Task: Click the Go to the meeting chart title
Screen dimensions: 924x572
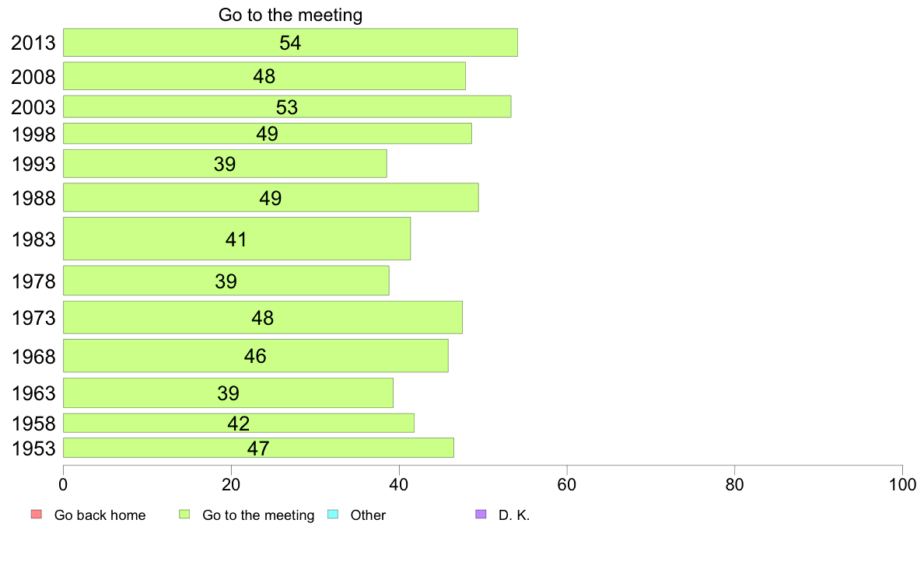Action: pyautogui.click(x=291, y=15)
